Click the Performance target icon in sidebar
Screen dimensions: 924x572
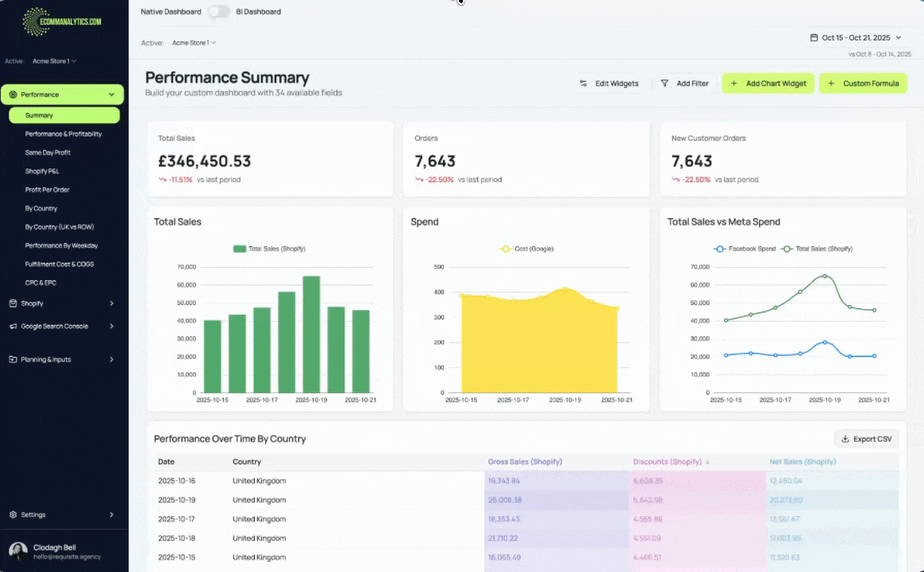click(13, 95)
